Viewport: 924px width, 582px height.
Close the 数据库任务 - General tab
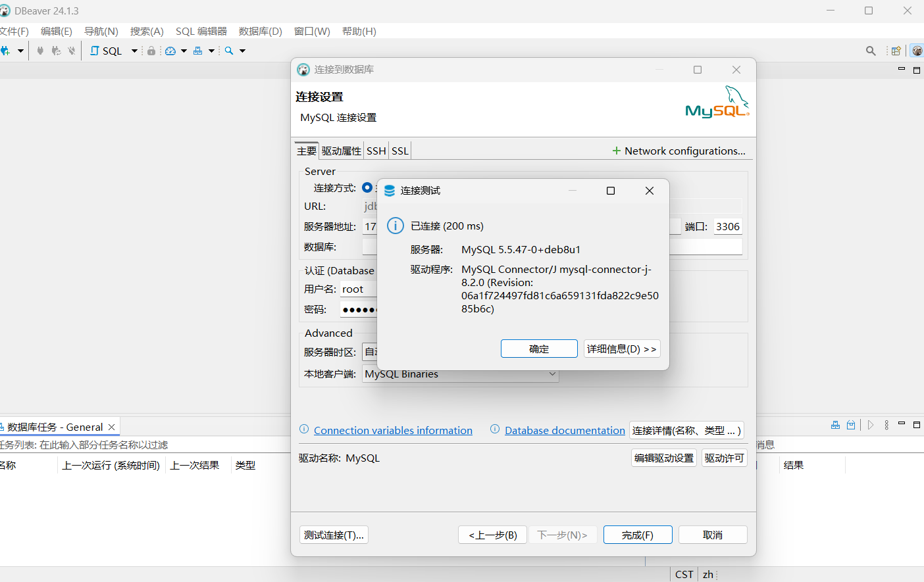click(112, 427)
